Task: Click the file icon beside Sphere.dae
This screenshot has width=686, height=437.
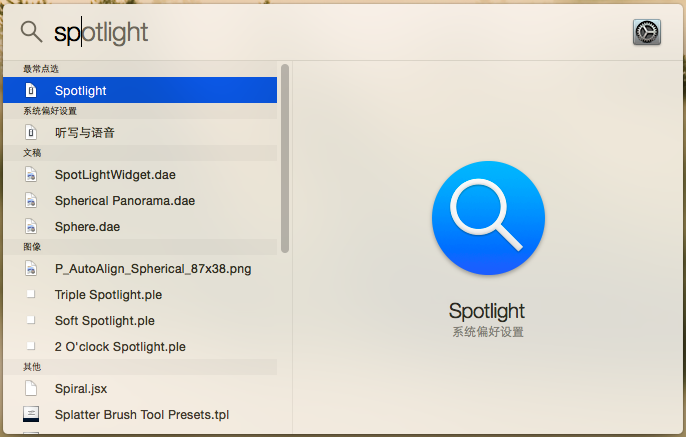Action: point(31,227)
